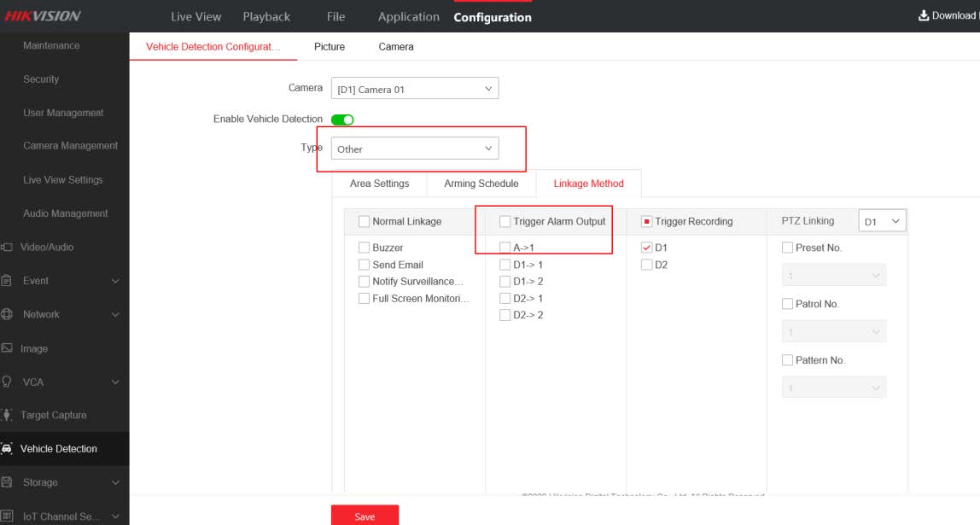Open the Configuration menu
The width and height of the screenshot is (980, 525).
493,17
